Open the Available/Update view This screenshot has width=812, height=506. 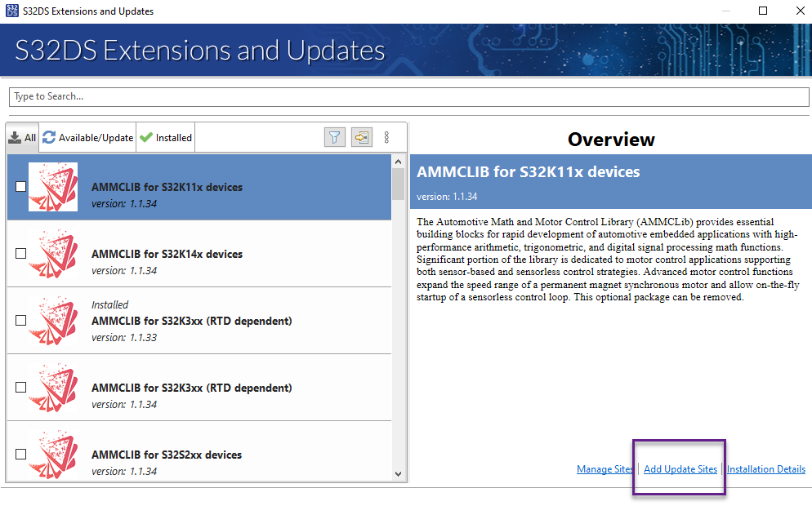coord(87,136)
